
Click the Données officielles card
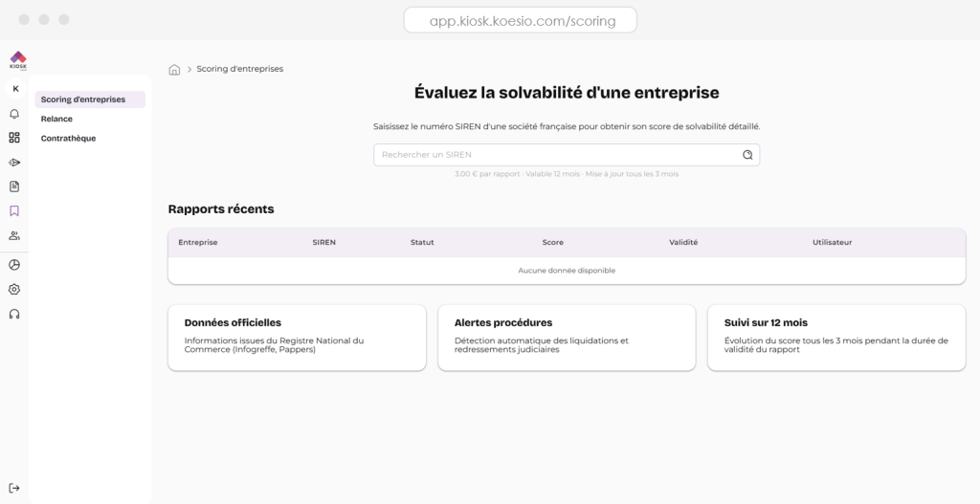(297, 338)
